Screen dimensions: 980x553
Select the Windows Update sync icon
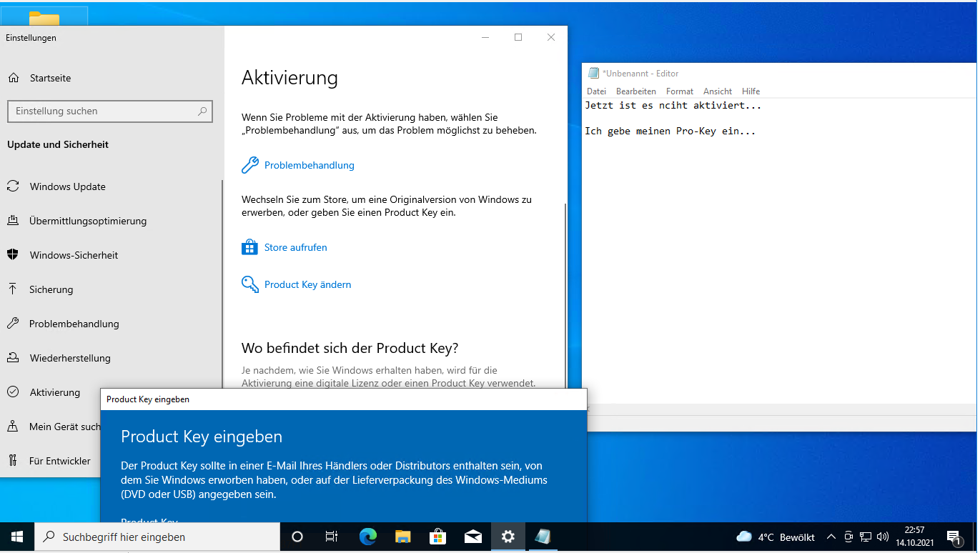pos(13,186)
